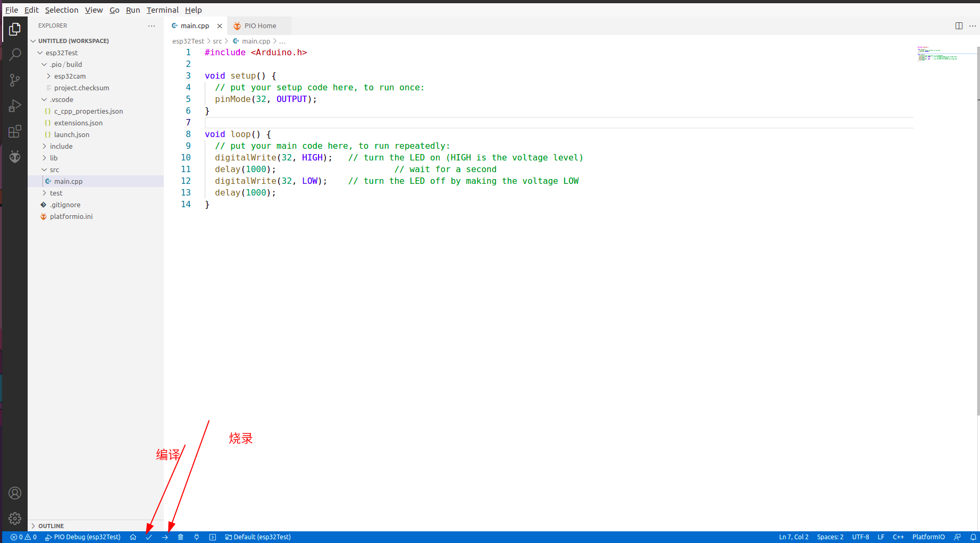Open PIO Debug launch selector
Image resolution: width=980 pixels, height=543 pixels.
tap(82, 537)
